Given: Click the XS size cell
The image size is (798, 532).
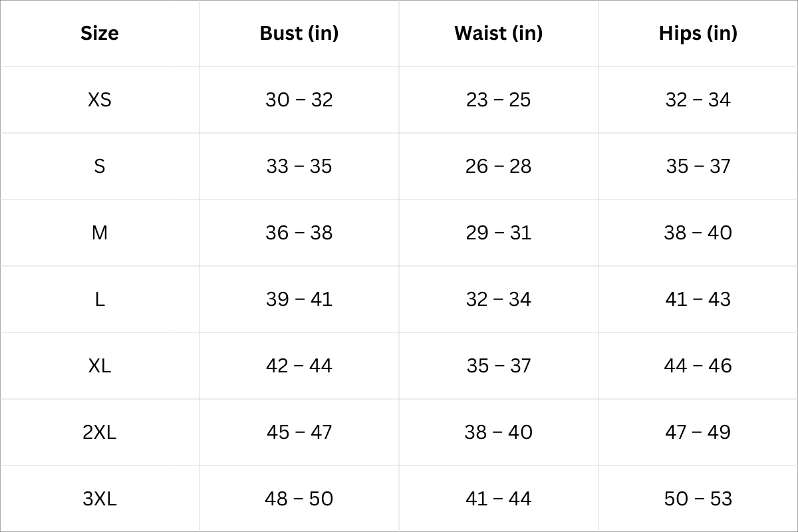Looking at the screenshot, I should click(100, 100).
